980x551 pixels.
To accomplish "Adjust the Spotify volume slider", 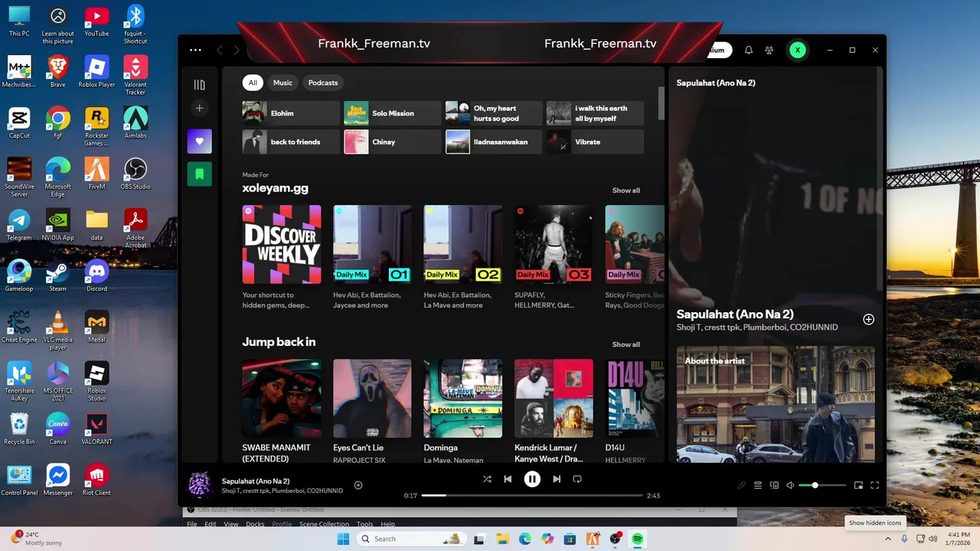I will pos(822,485).
